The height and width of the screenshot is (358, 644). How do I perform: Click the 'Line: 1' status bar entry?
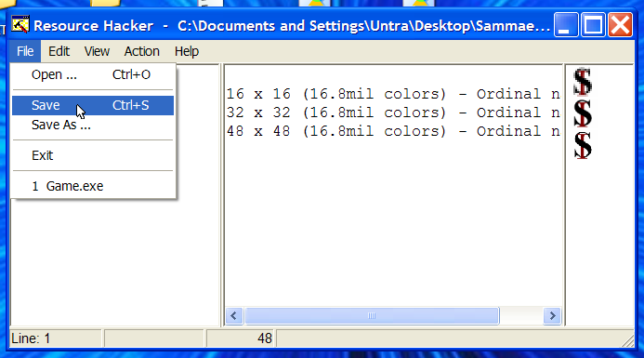(x=56, y=338)
